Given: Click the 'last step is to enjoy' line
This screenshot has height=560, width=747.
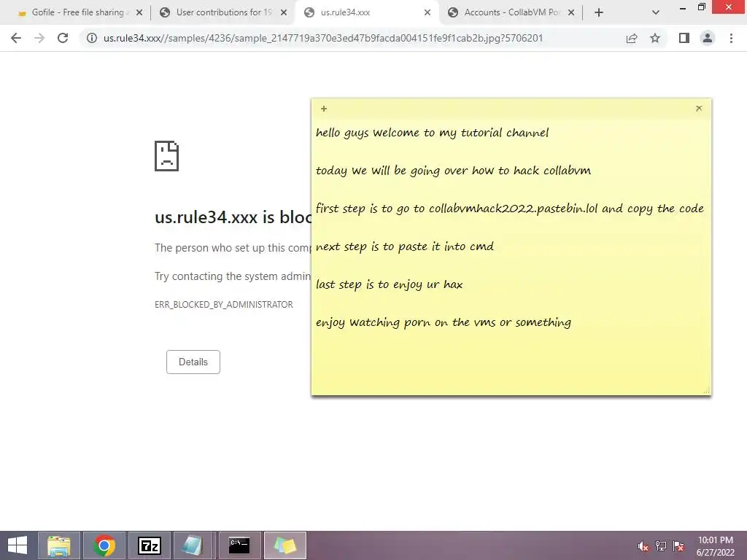Looking at the screenshot, I should [389, 285].
